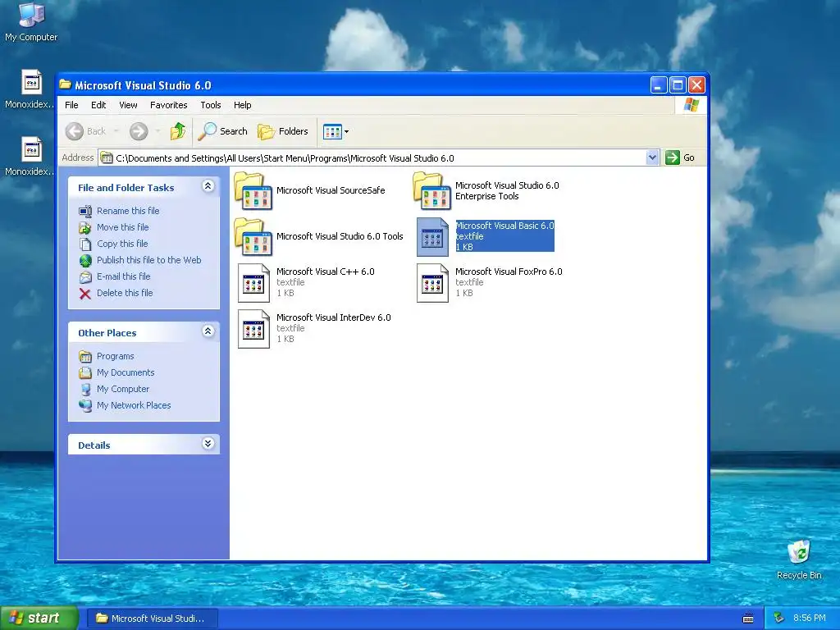Maximize the Microsoft Visual Studio 6.0 window
Image resolution: width=840 pixels, height=630 pixels.
[x=678, y=85]
